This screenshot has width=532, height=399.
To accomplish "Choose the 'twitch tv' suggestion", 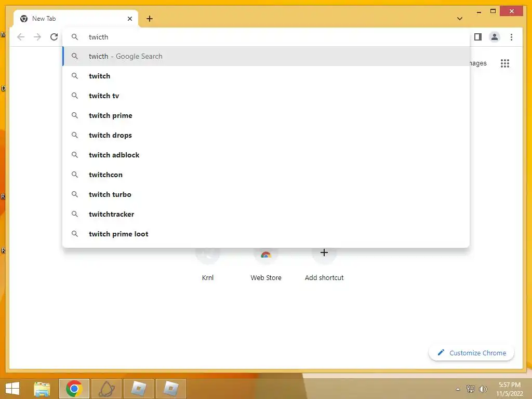I will (267, 96).
